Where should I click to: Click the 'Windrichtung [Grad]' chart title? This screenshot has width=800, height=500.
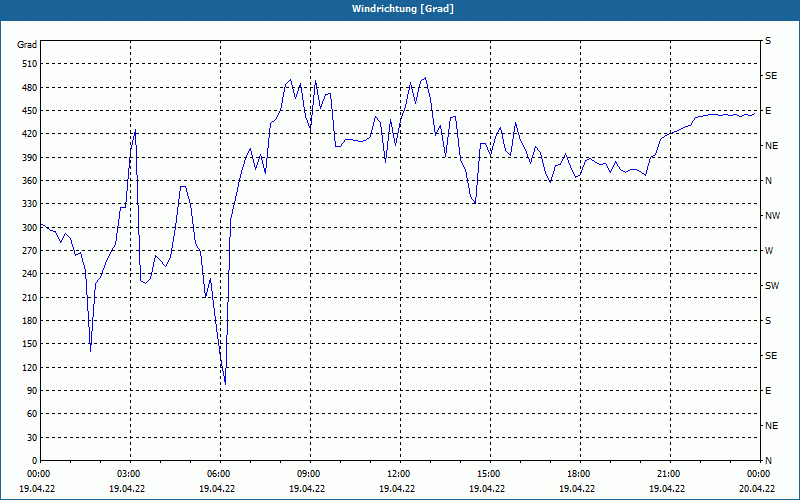[403, 9]
